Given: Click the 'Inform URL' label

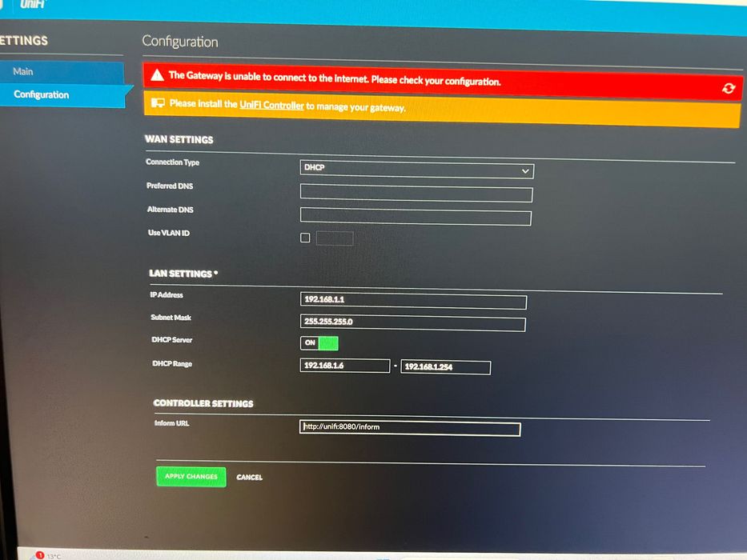Looking at the screenshot, I should coord(171,423).
